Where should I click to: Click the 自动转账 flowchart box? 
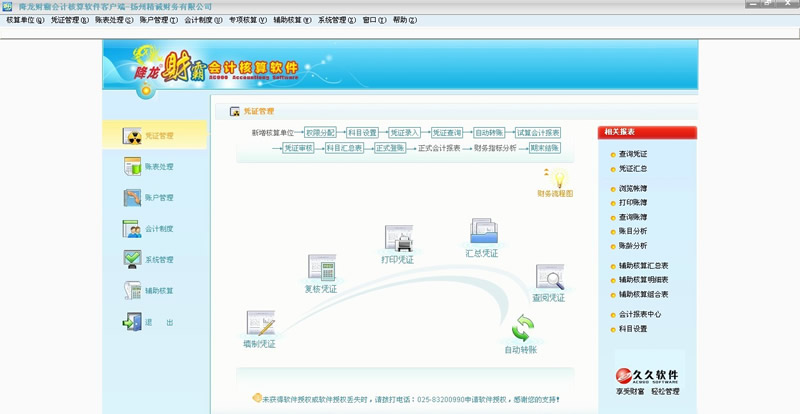pos(489,133)
